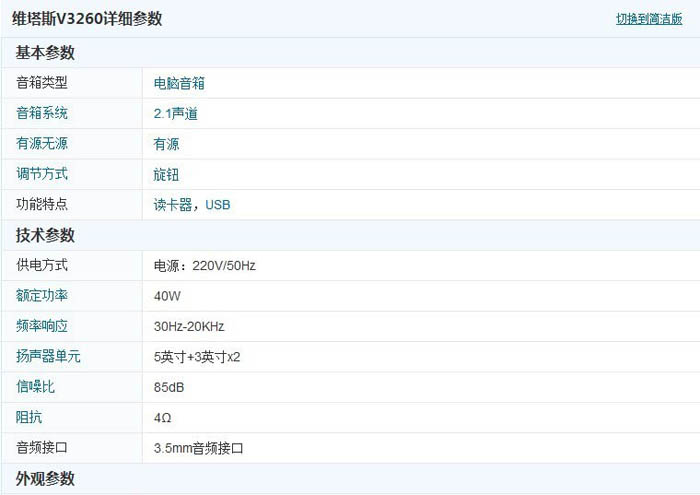700x495 pixels.
Task: Select the 维塔斯V3260详细参数 page title
Action: (87, 19)
